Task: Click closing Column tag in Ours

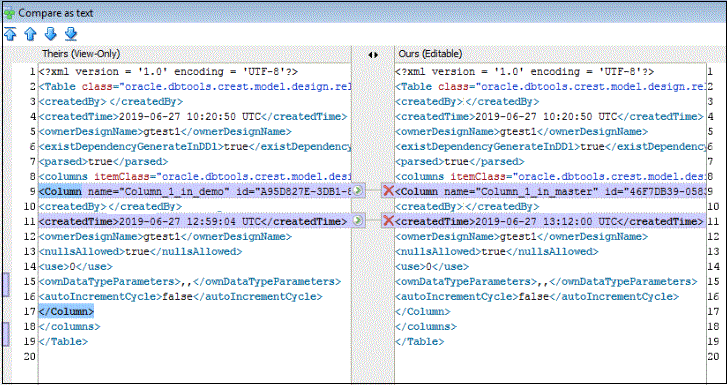Action: tap(423, 311)
